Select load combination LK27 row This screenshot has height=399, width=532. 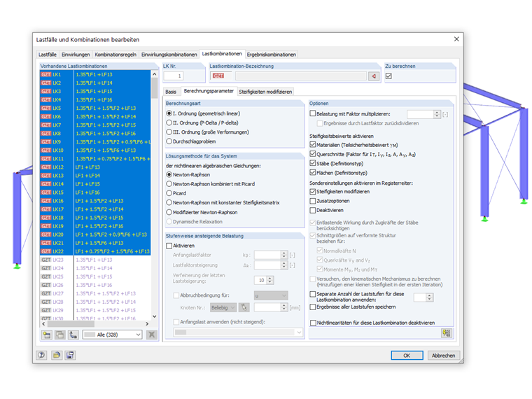coord(95,293)
